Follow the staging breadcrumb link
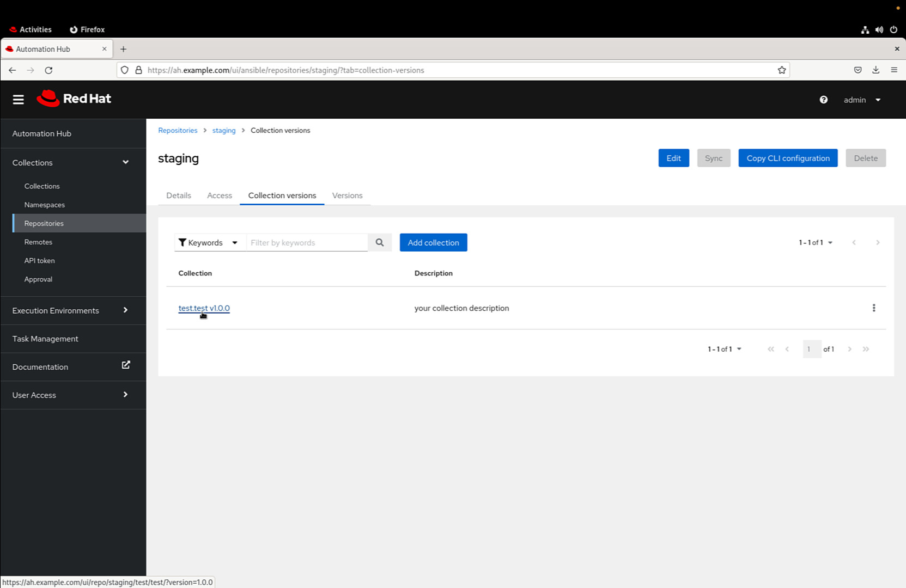Image resolution: width=906 pixels, height=588 pixels. (224, 130)
